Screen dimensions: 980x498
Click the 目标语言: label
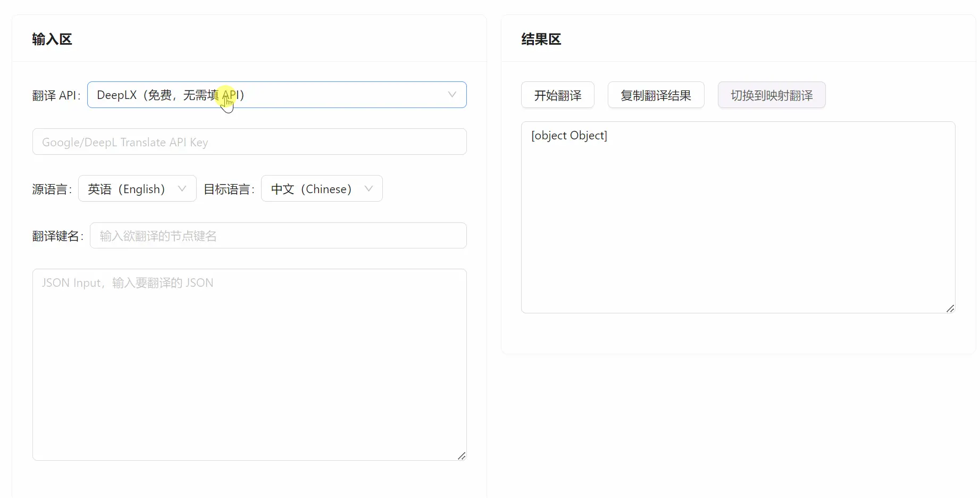(x=229, y=189)
